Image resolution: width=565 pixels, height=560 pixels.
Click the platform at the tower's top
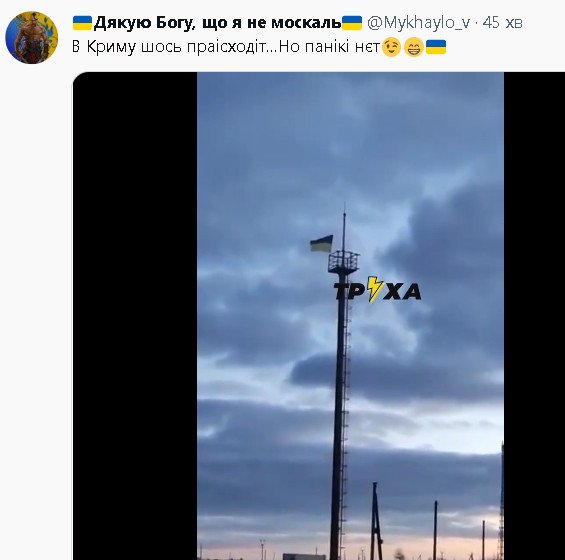coord(343,262)
